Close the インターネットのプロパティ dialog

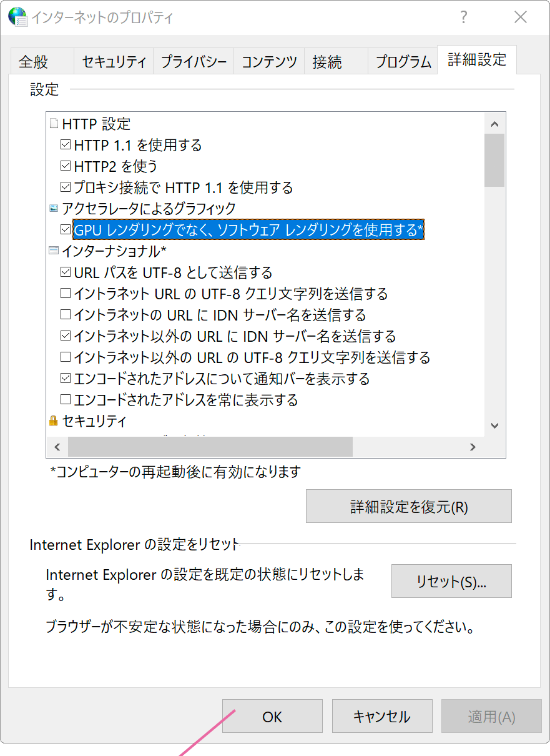(521, 17)
